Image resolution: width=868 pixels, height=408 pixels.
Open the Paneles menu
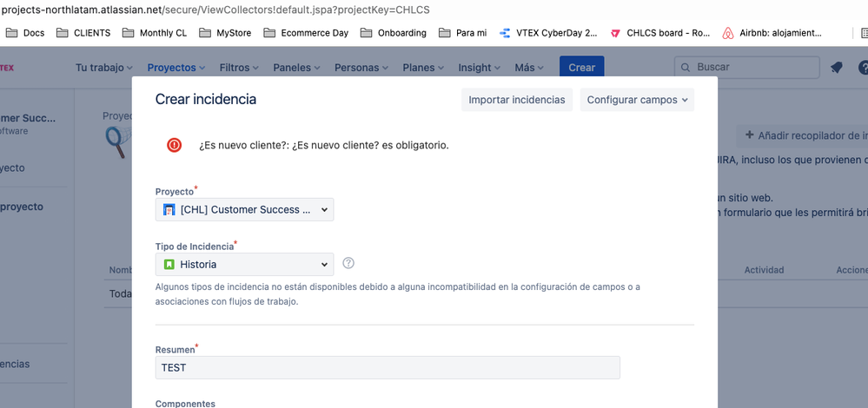click(296, 68)
